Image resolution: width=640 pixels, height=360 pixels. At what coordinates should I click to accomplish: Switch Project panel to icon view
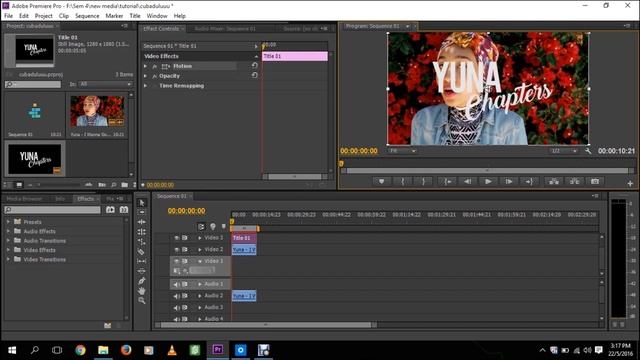19,185
